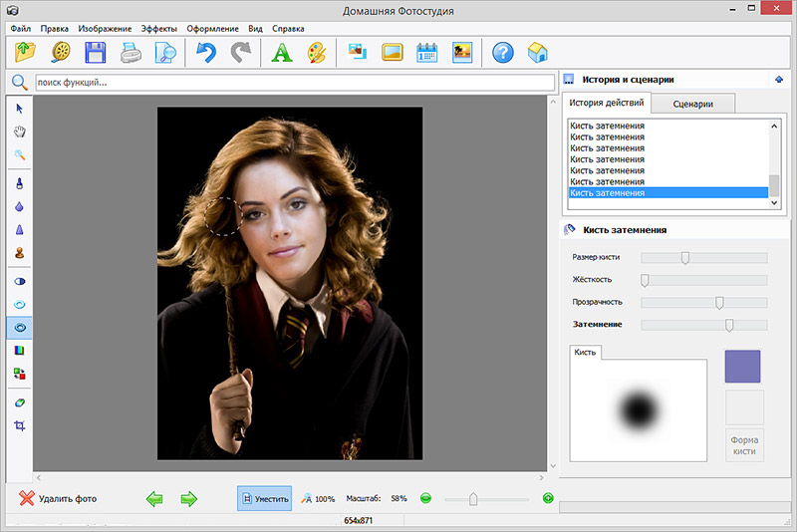Click the blue floppy disk Save icon
This screenshot has width=797, height=532.
(96, 53)
